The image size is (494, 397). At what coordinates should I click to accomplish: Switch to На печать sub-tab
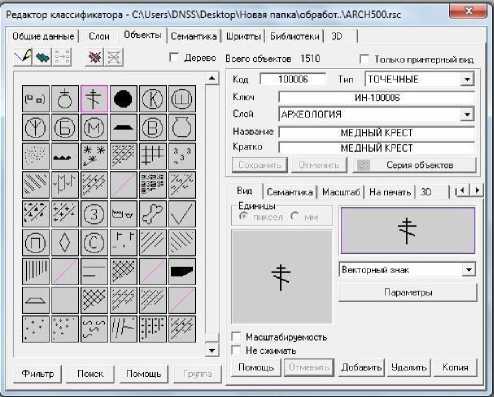390,192
